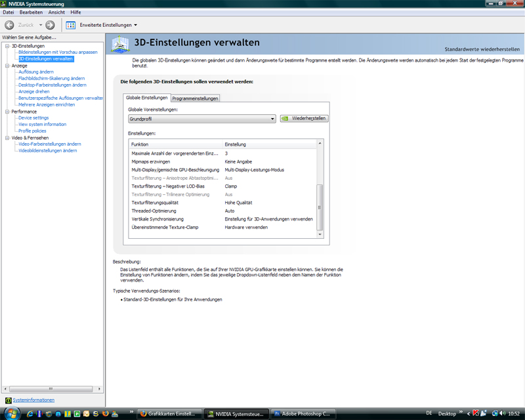Click the 3D-Einstellungen header graphic icon
Viewport: 525px width, 420px height.
point(120,44)
